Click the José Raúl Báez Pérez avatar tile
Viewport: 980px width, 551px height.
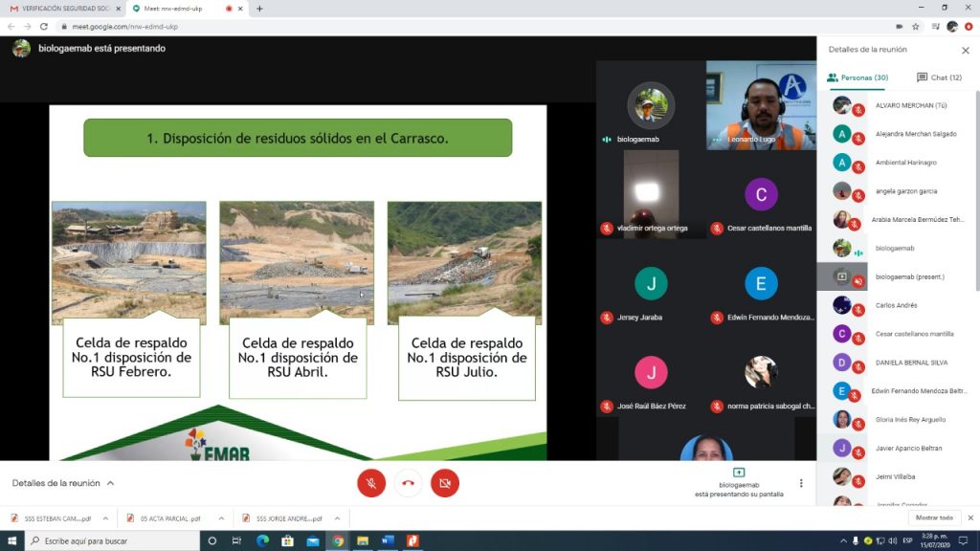pyautogui.click(x=651, y=372)
